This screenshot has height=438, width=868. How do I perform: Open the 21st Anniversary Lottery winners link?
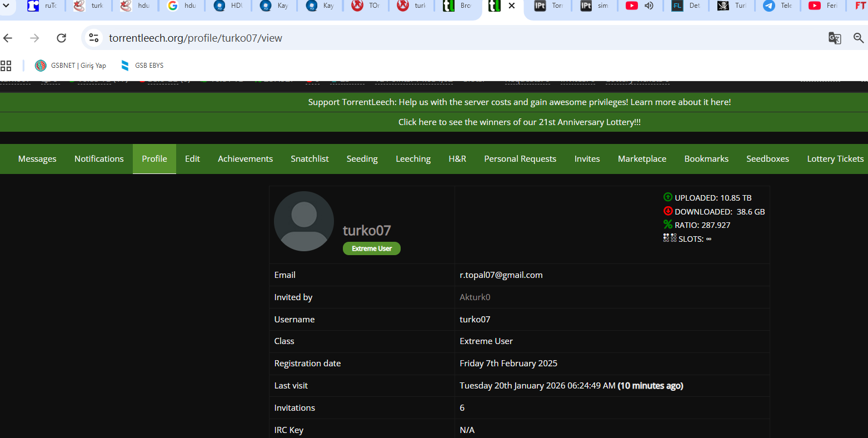coord(519,122)
